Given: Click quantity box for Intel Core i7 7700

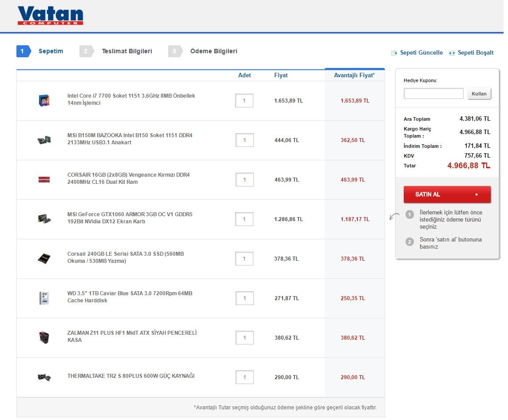Looking at the screenshot, I should point(244,100).
